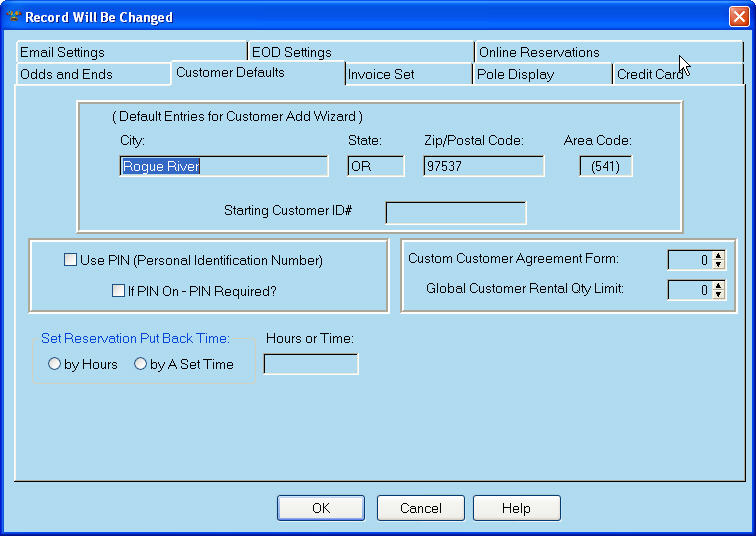
Task: Switch to the Invoice Set tab
Action: click(381, 74)
